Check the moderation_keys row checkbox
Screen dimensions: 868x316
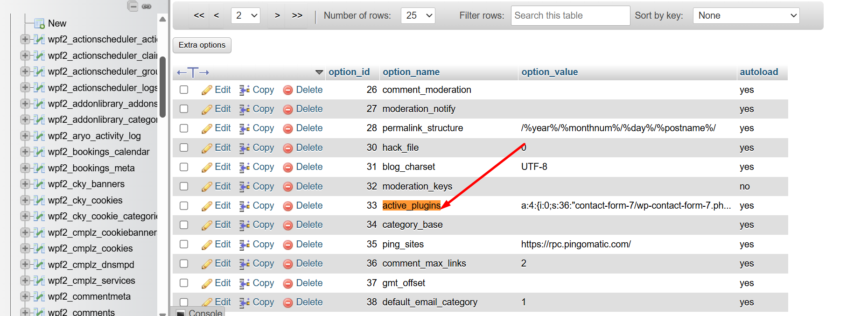point(184,186)
